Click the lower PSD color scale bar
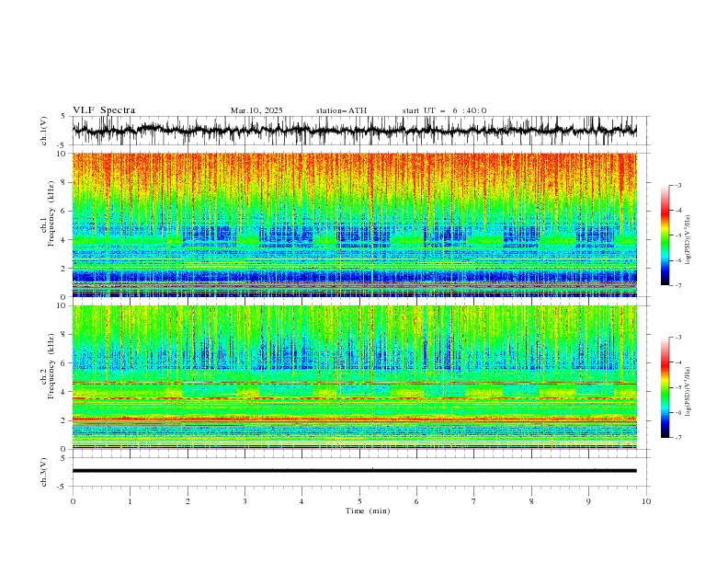This screenshot has height=563, width=728. click(665, 387)
